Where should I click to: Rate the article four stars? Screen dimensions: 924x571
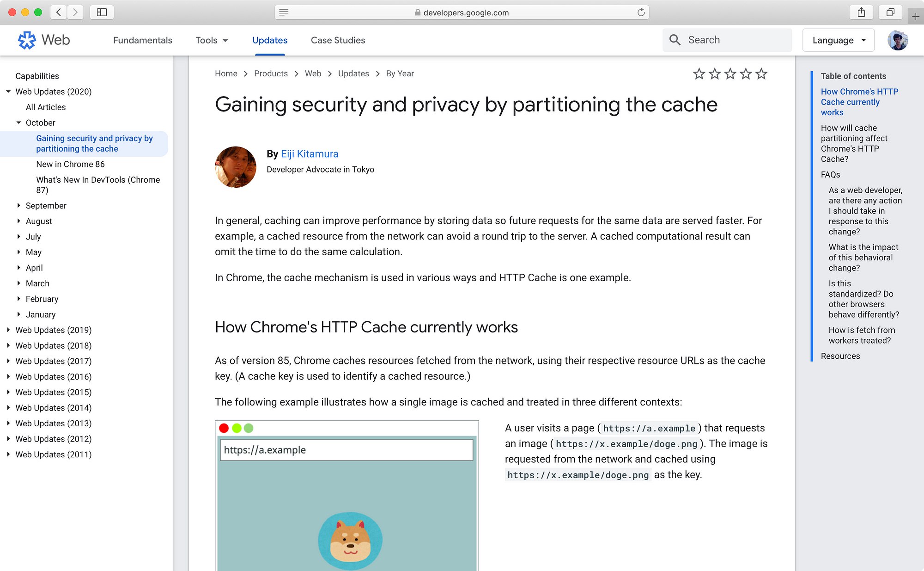pos(746,74)
